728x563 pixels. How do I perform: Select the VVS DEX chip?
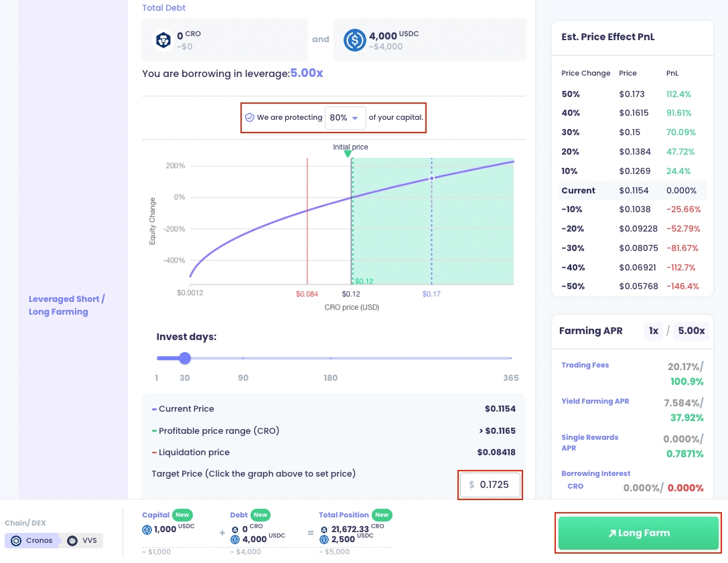point(82,540)
